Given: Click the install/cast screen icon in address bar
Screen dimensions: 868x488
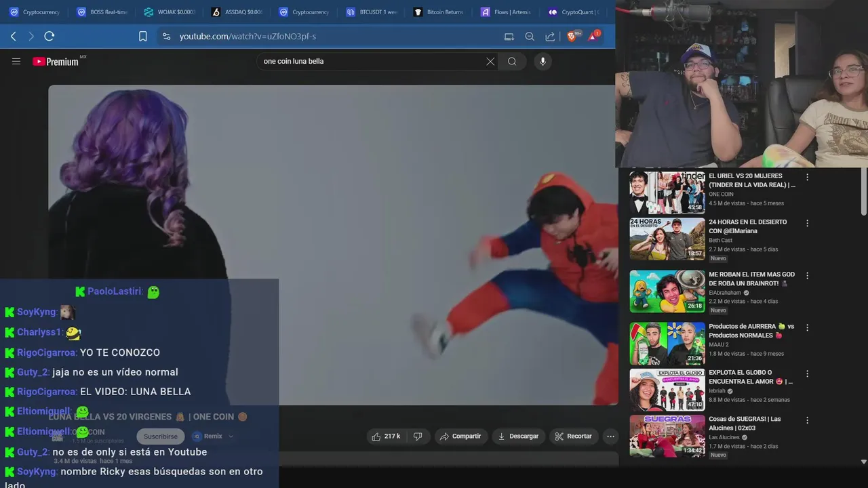Looking at the screenshot, I should point(509,37).
